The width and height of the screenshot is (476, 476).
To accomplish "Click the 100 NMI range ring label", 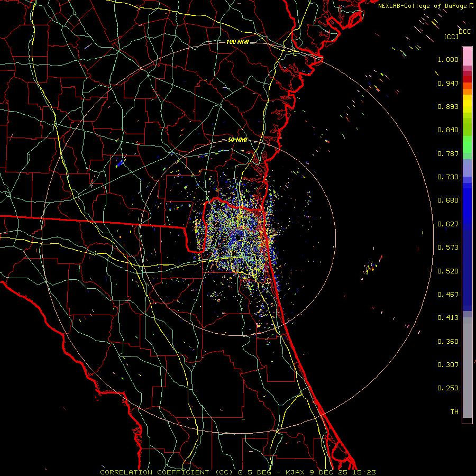I will (237, 42).
